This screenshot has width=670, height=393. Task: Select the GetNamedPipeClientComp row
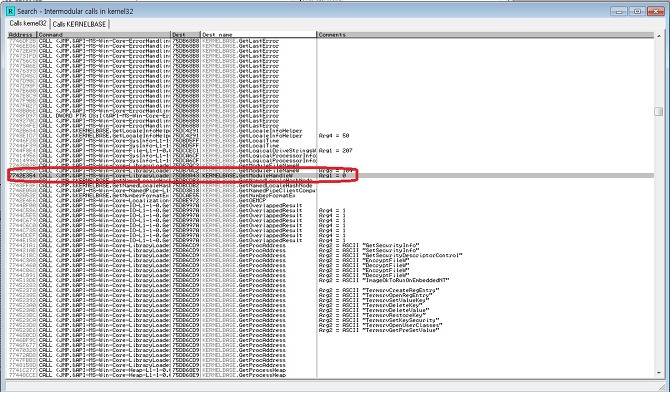(x=331, y=191)
